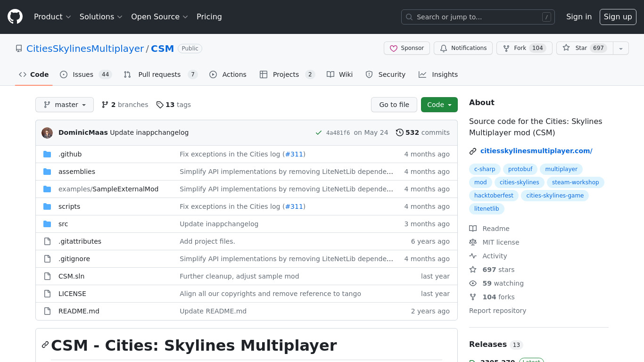This screenshot has height=362, width=644.
Task: Open the Insights tab
Action: coord(438,74)
